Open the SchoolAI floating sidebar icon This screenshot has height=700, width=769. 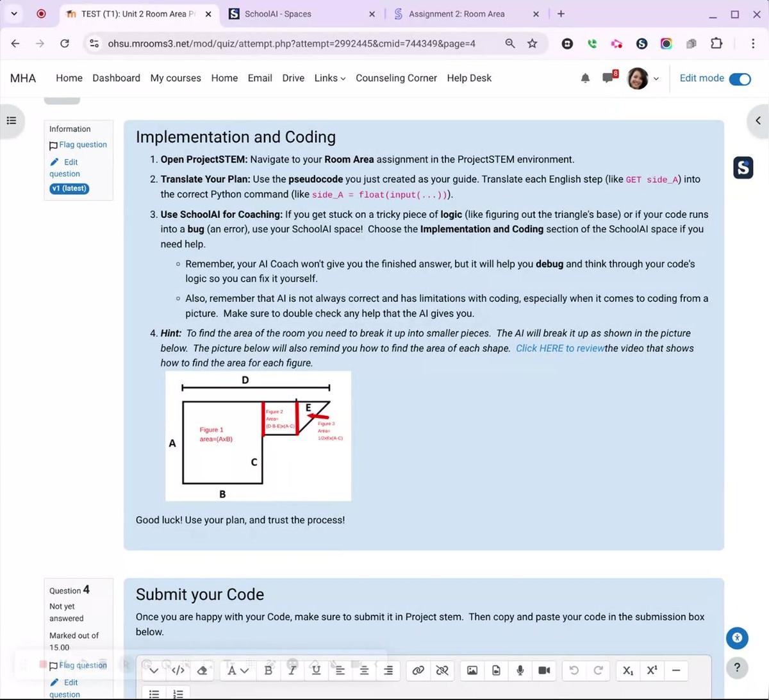pyautogui.click(x=743, y=168)
